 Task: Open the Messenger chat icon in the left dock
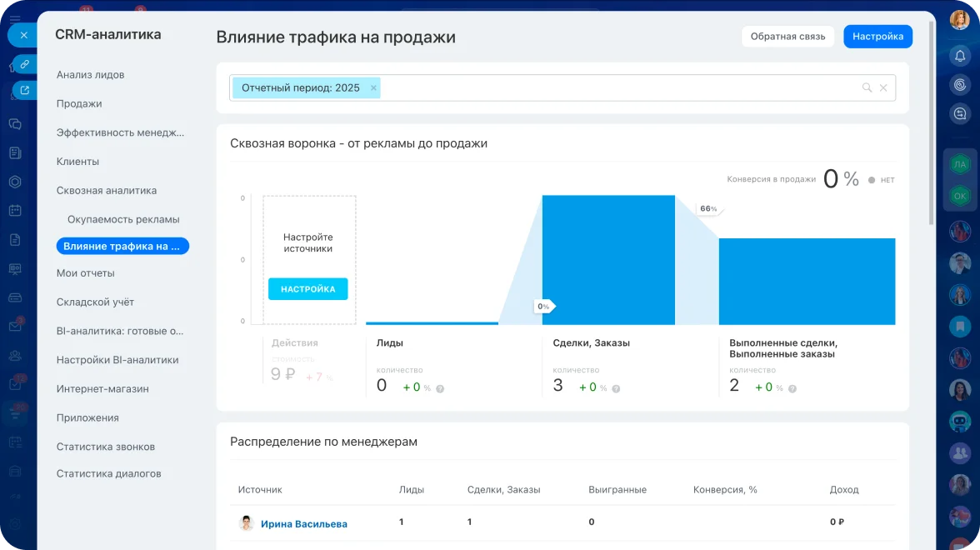tap(16, 123)
